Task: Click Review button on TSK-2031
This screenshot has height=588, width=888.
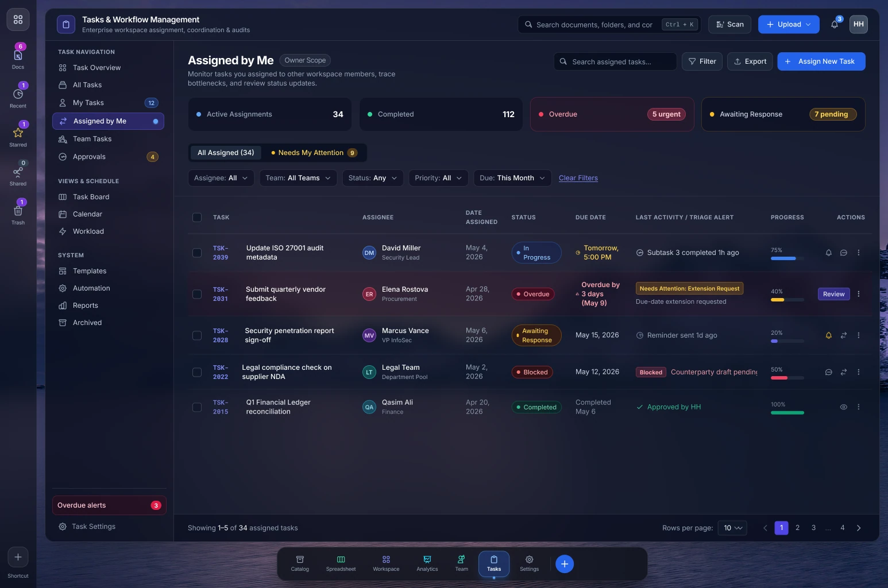Action: click(833, 294)
